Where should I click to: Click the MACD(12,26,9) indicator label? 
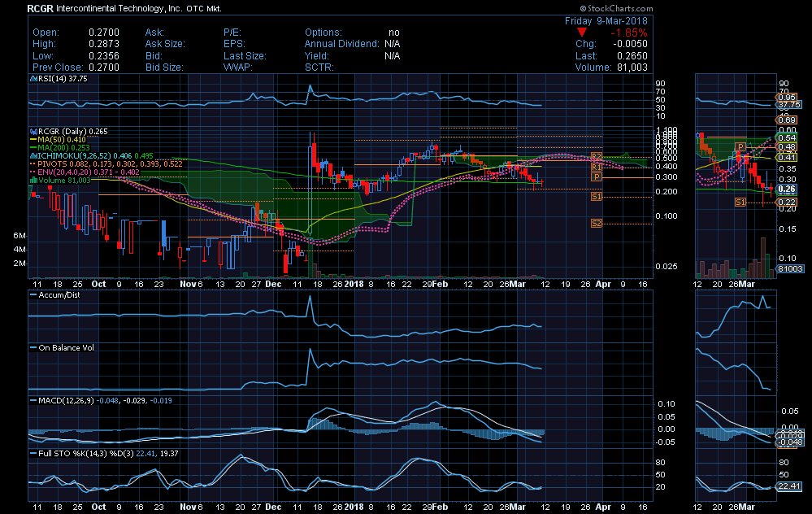point(101,400)
